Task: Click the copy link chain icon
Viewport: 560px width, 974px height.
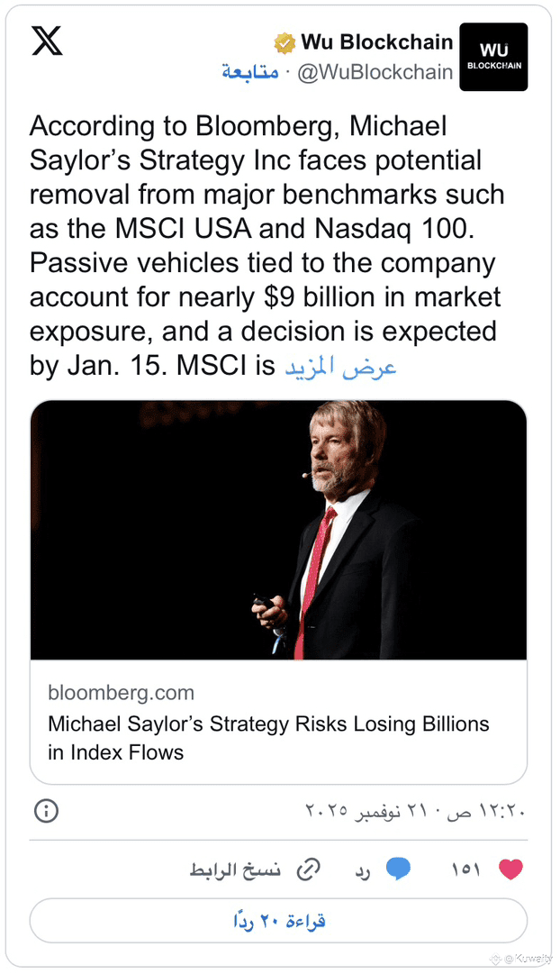Action: (309, 869)
